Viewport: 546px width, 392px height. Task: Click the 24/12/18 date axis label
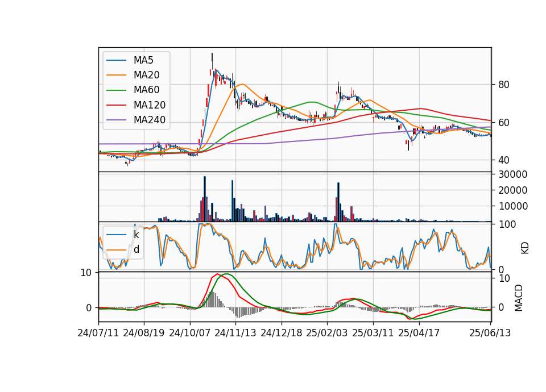tap(282, 333)
